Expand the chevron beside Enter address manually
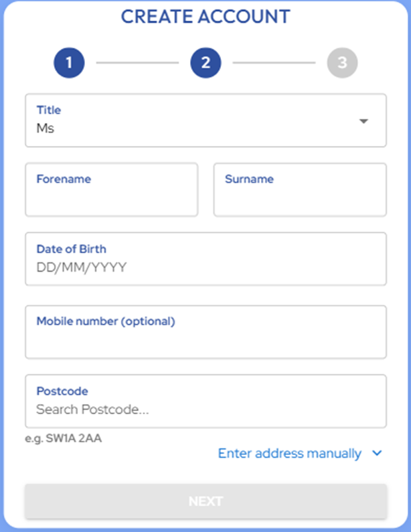411x532 pixels. point(377,454)
